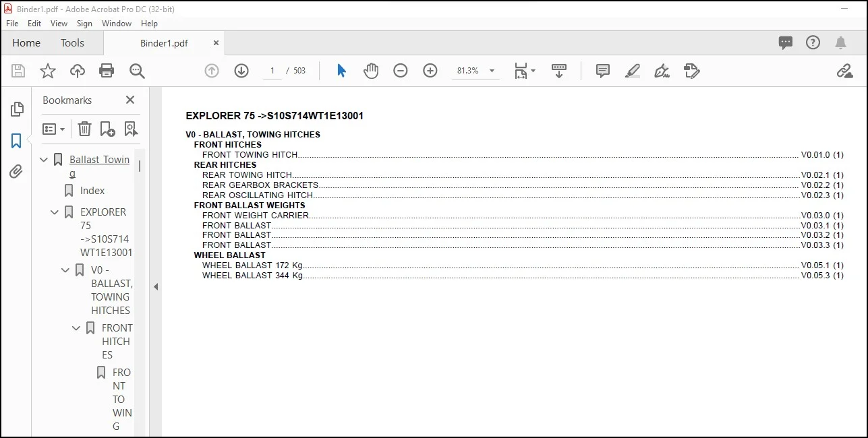Click WHEEL BALLAST 344 Kg line

(522, 275)
